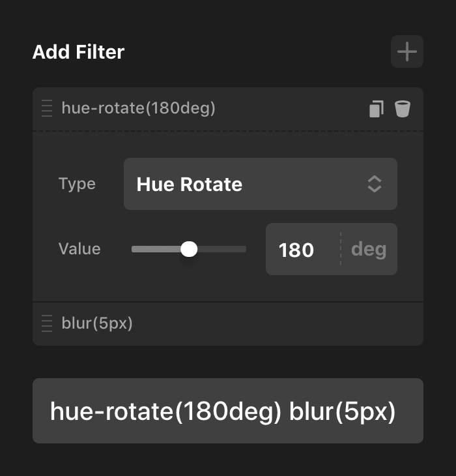
Task: Duplicate the hue-rotate filter
Action: [x=376, y=109]
